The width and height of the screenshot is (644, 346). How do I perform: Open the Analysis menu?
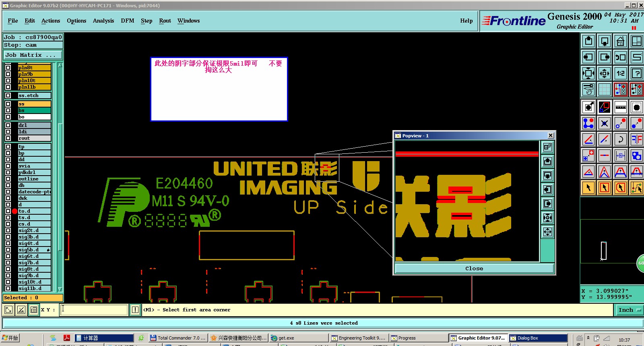pos(103,21)
